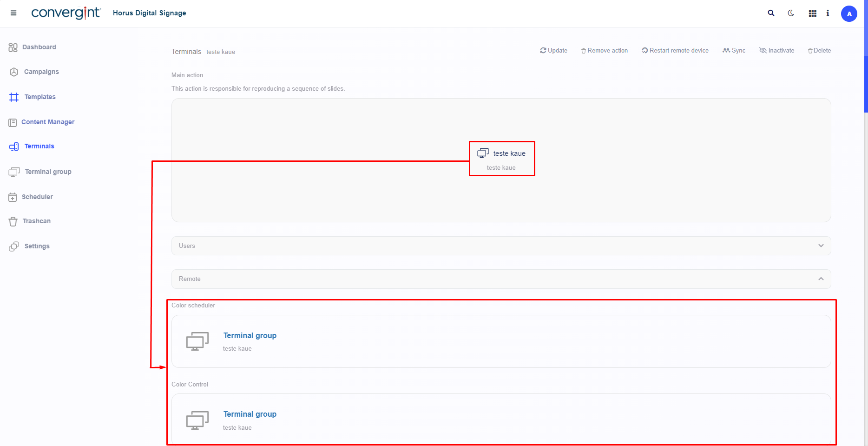Open Color scheduler Terminal group link
The height and width of the screenshot is (446, 868).
point(250,335)
